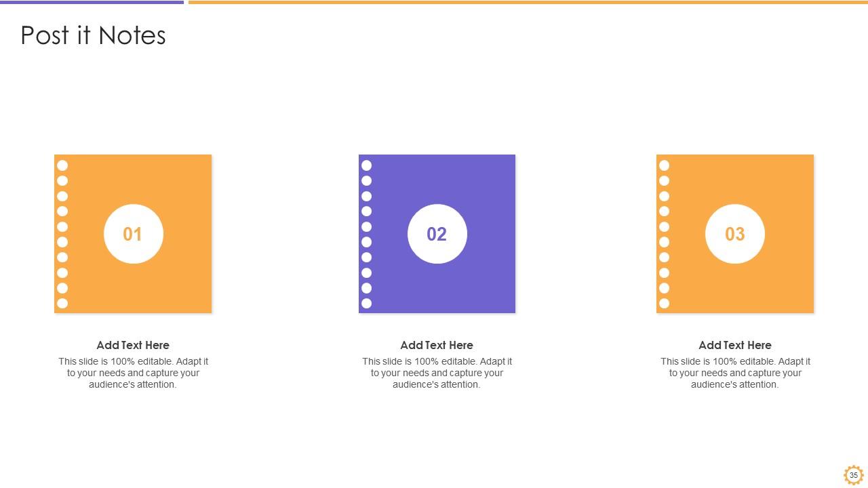Click the bottom punch hole on the first orange note
Screen dimensions: 868x488
pyautogui.click(x=62, y=303)
